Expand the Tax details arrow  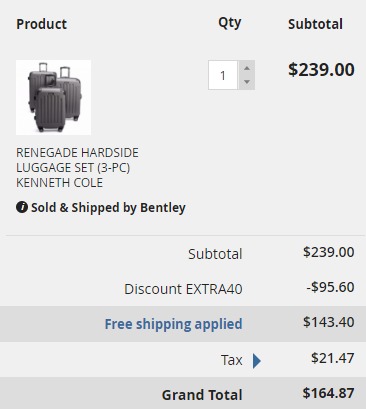(256, 361)
